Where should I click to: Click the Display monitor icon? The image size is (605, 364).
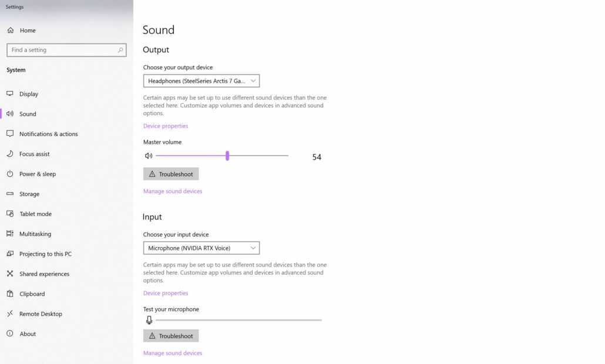coord(10,94)
